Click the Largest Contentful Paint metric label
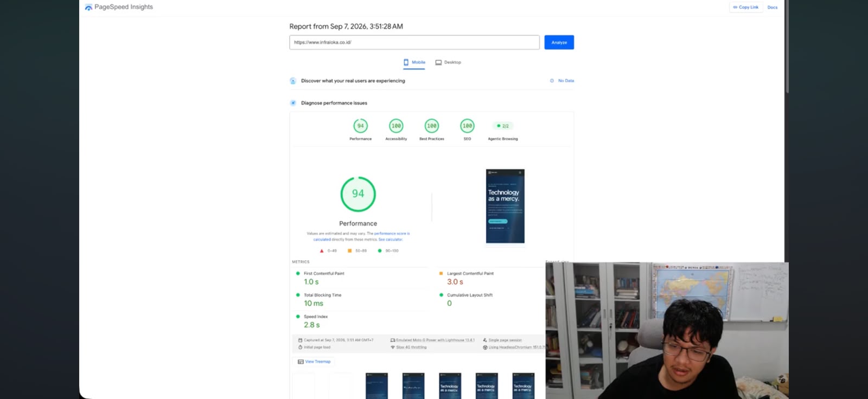This screenshot has width=868, height=399. point(470,273)
